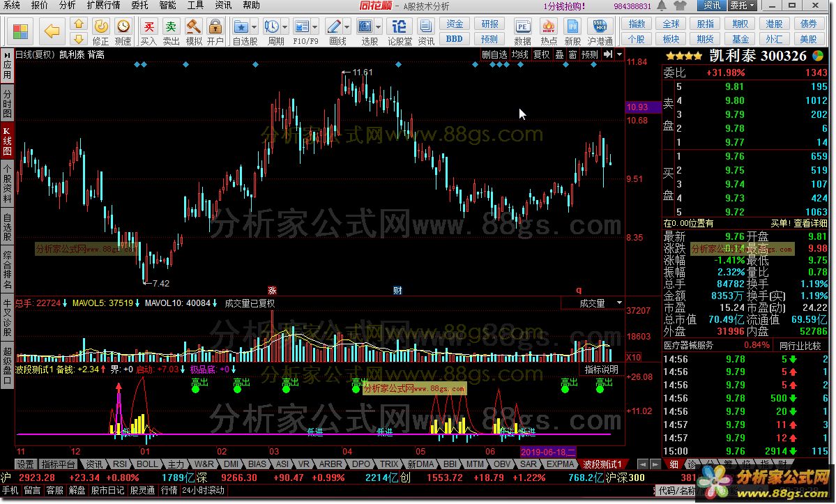Click the colorful home grid icon
Screen dimensions: 836x504
click(x=20, y=31)
